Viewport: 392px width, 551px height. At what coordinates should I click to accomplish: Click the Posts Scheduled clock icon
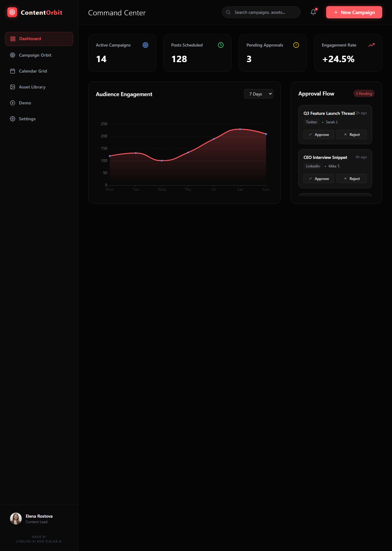click(x=221, y=45)
